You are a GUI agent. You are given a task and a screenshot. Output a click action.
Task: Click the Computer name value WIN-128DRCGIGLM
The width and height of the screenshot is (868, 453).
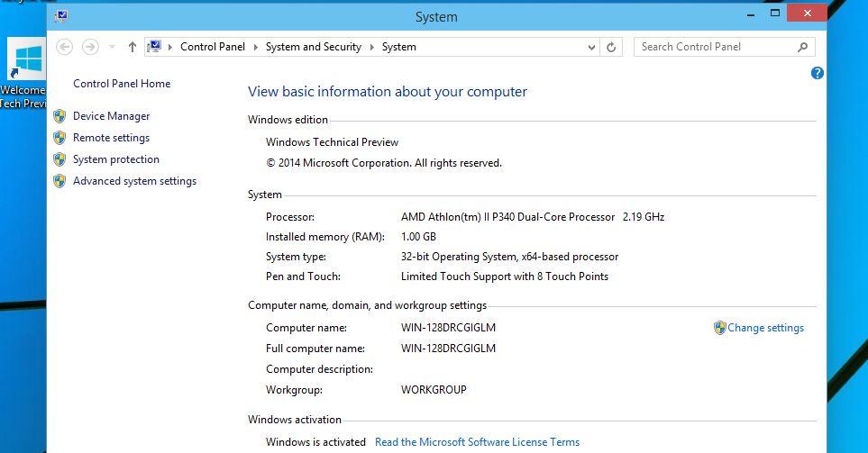click(448, 328)
